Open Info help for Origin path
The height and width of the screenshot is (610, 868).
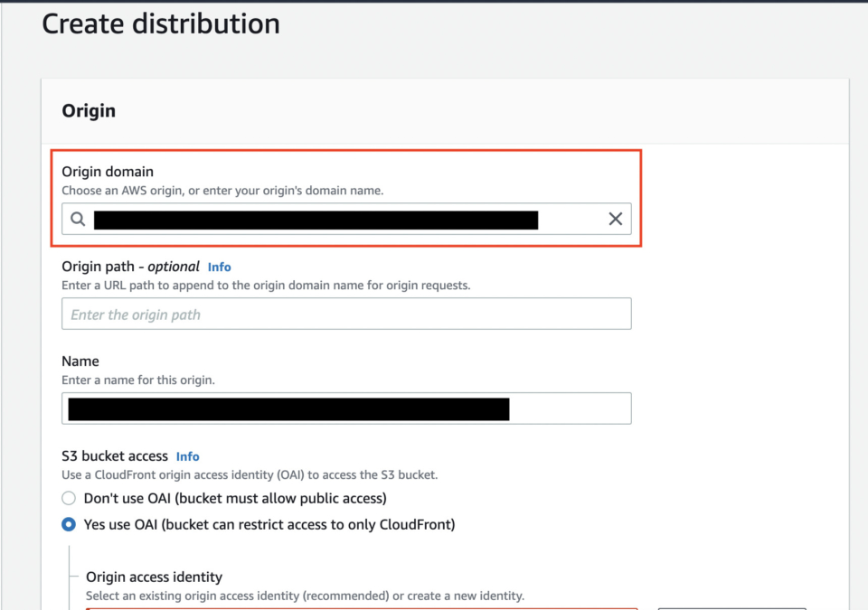219,267
